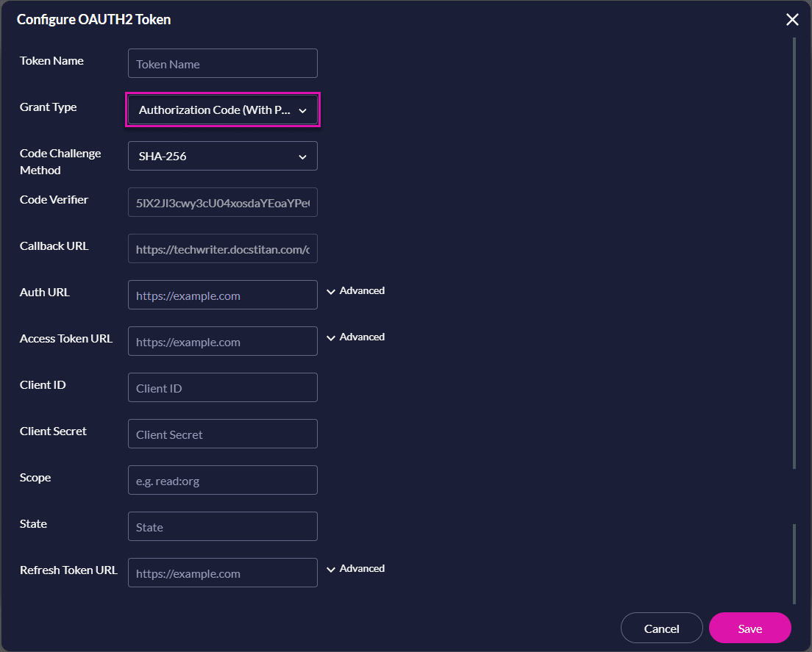Click the Callback URL input
812x652 pixels.
tap(222, 248)
